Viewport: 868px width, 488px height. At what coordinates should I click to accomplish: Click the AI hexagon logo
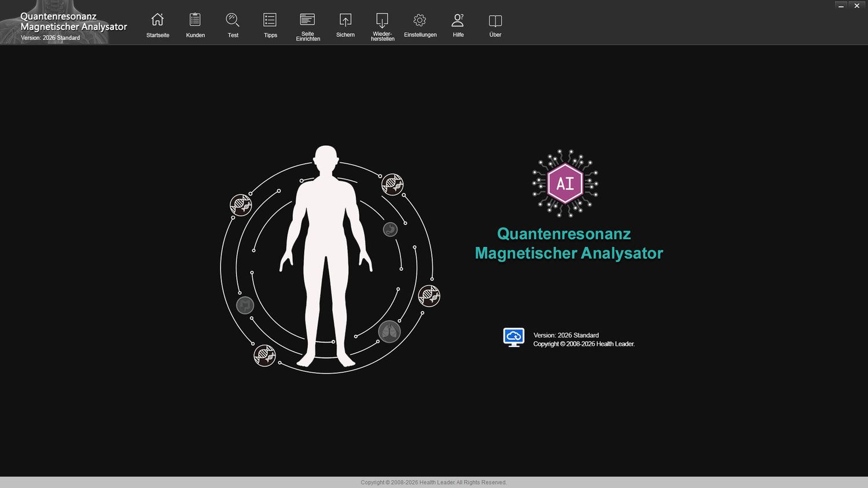[x=564, y=184]
